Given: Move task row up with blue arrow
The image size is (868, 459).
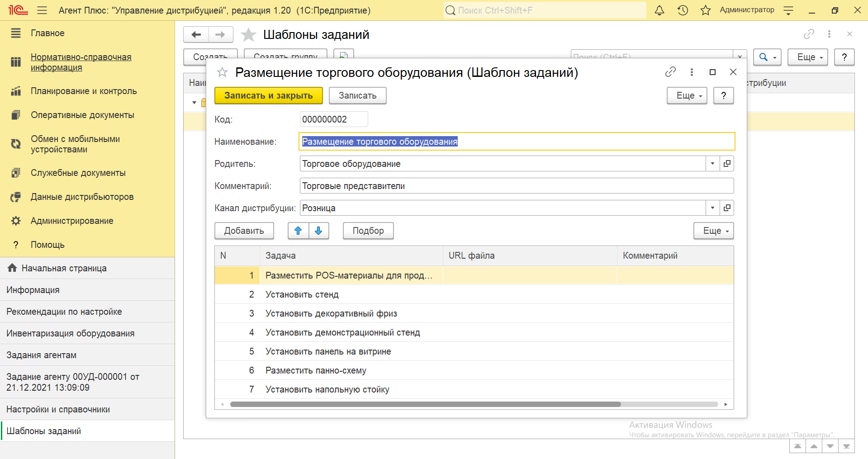Looking at the screenshot, I should [298, 231].
